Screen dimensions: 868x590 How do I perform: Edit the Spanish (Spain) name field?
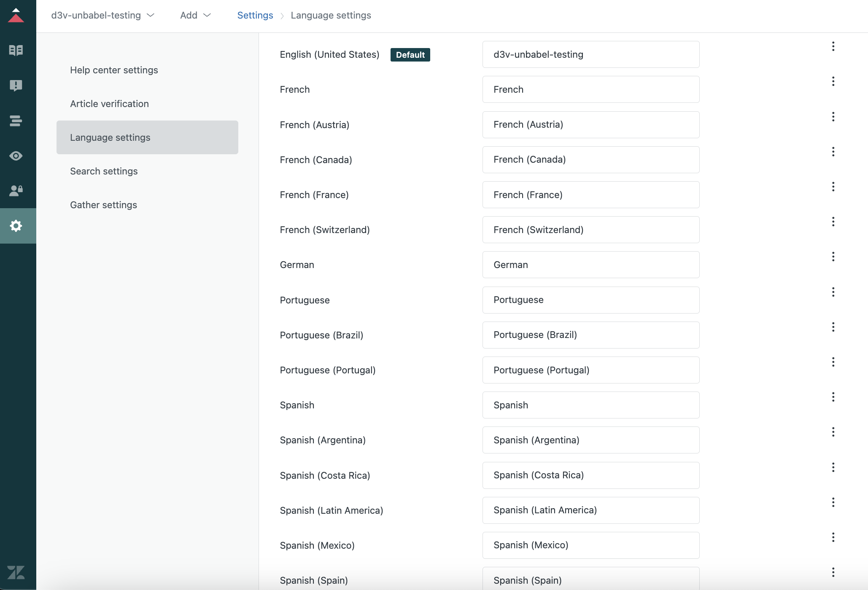pos(591,579)
